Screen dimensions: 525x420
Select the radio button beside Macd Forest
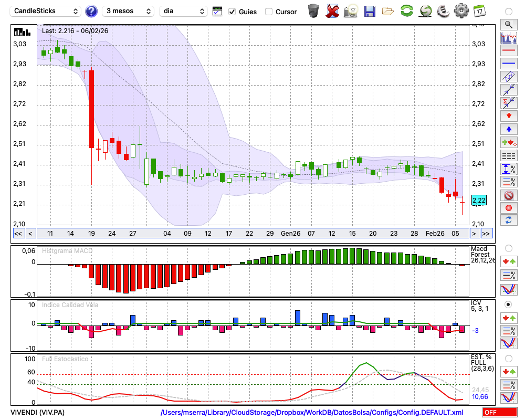click(x=508, y=248)
